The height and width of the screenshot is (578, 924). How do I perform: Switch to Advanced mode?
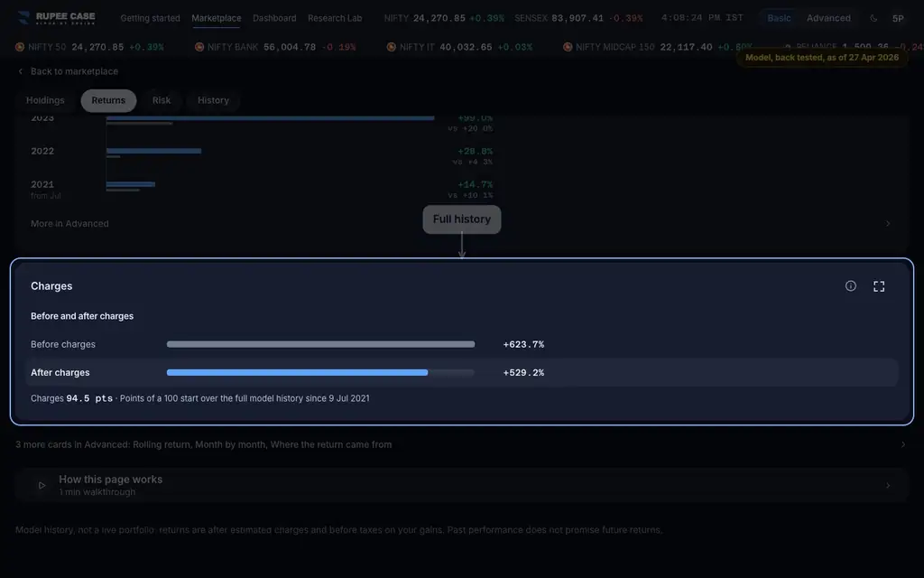[x=828, y=18]
